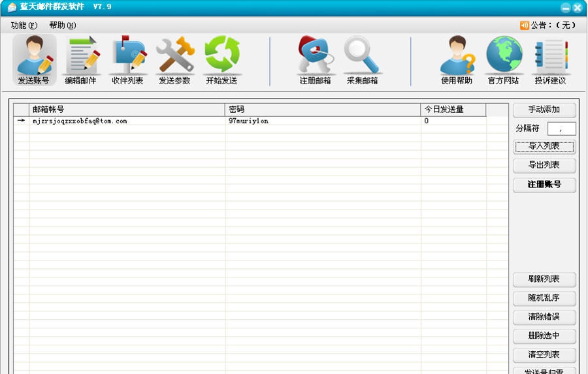This screenshot has width=588, height=374.
Task: Open the 帮助(H) menu
Action: point(62,25)
